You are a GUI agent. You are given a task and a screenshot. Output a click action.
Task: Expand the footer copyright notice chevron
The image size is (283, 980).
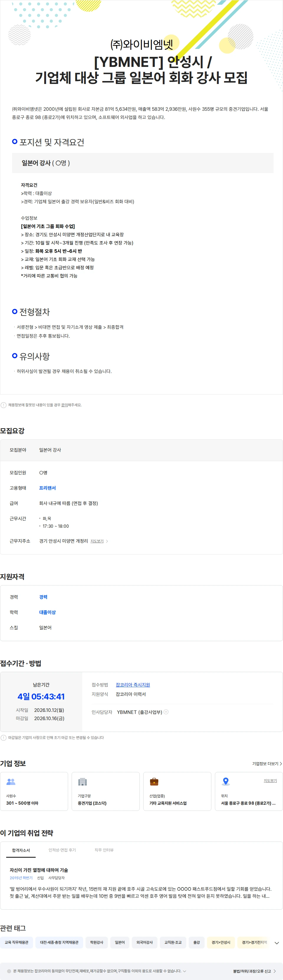[185, 971]
